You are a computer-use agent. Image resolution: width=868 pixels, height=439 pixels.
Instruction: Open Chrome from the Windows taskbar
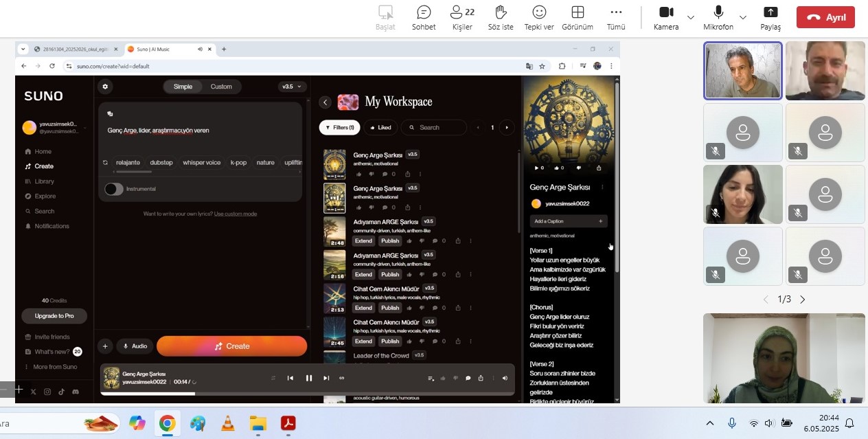point(167,423)
